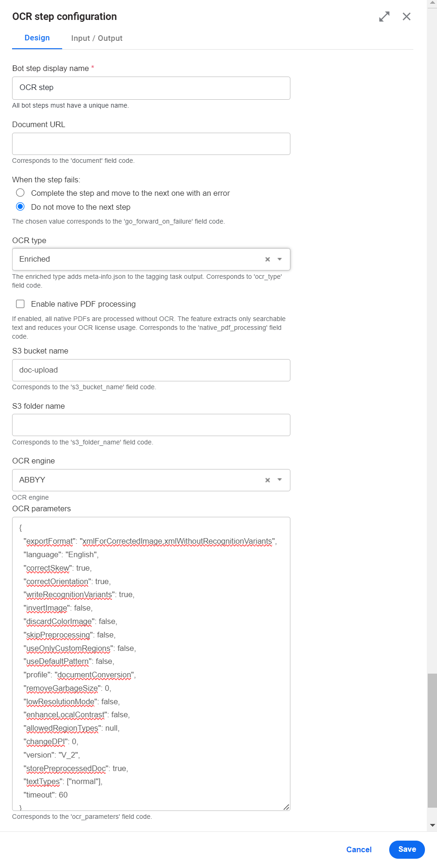Open the OCR engine dropdown arrow
Image resolution: width=437 pixels, height=868 pixels.
280,480
